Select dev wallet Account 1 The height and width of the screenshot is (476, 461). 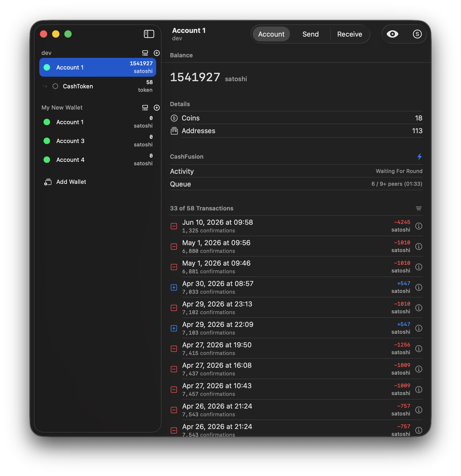98,67
